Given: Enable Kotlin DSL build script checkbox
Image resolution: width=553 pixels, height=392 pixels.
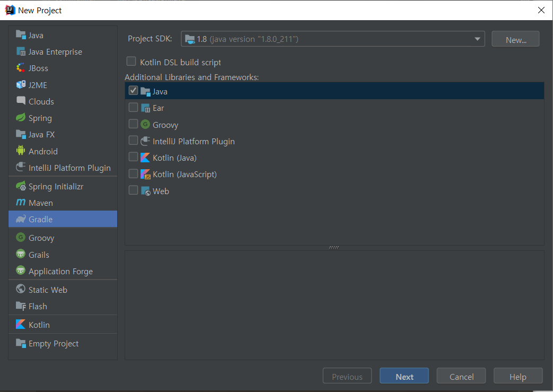Looking at the screenshot, I should pos(131,62).
